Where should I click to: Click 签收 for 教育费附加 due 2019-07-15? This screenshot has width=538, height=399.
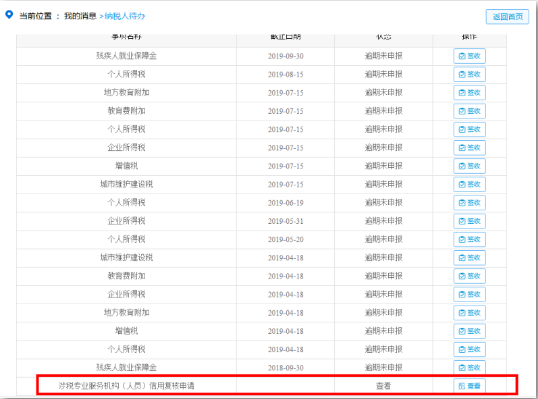pyautogui.click(x=469, y=111)
